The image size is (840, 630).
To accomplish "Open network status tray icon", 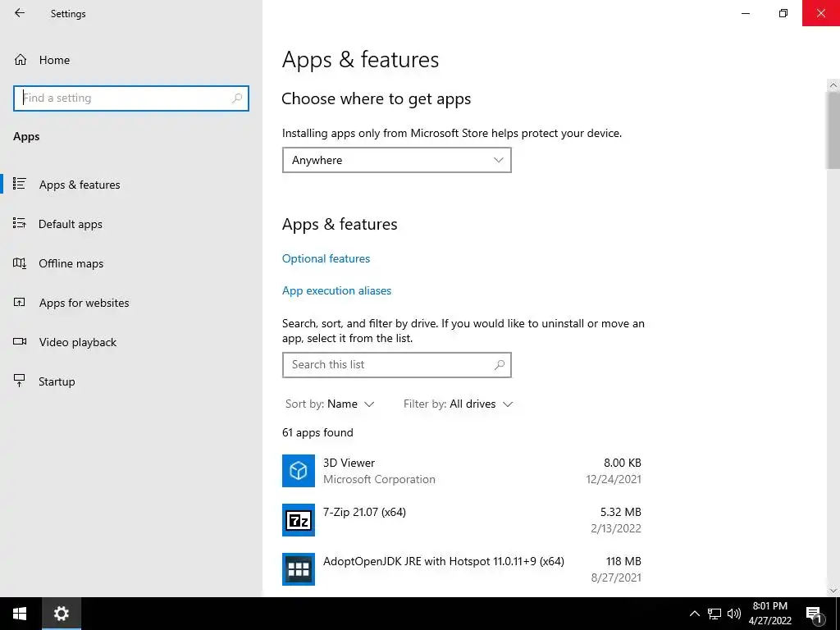I will (x=714, y=614).
